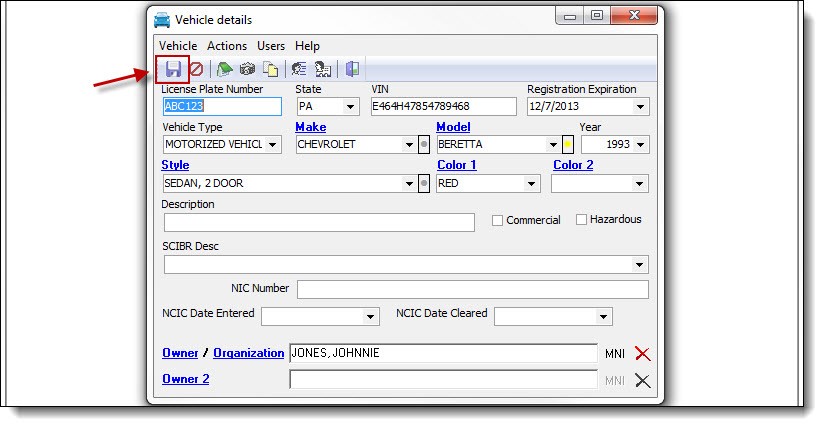The height and width of the screenshot is (427, 824).
Task: Open the Registration Expiration date dropdown
Action: pyautogui.click(x=640, y=107)
